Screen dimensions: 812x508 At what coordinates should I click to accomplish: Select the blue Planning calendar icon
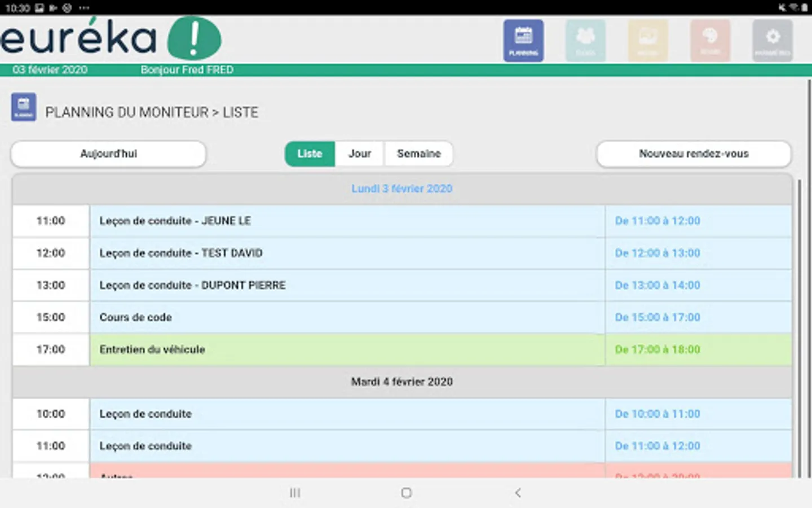(523, 40)
